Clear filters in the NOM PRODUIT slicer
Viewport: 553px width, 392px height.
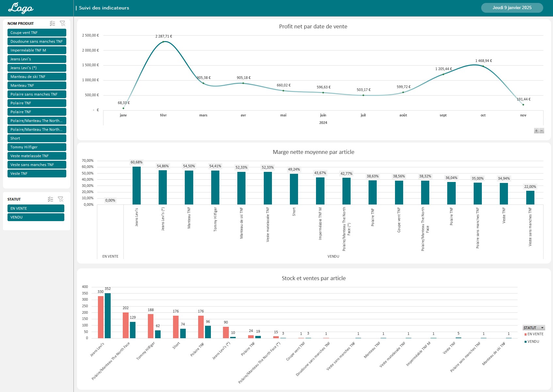(62, 23)
